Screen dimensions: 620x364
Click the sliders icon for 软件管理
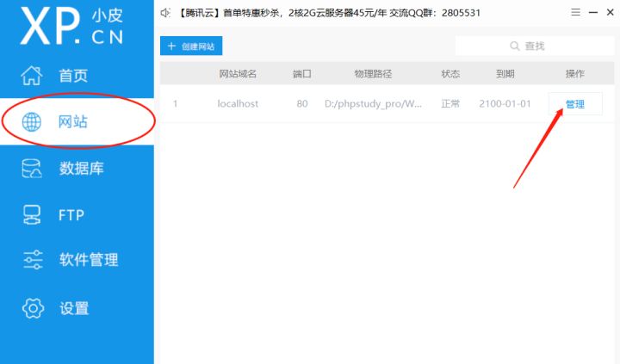pos(33,260)
